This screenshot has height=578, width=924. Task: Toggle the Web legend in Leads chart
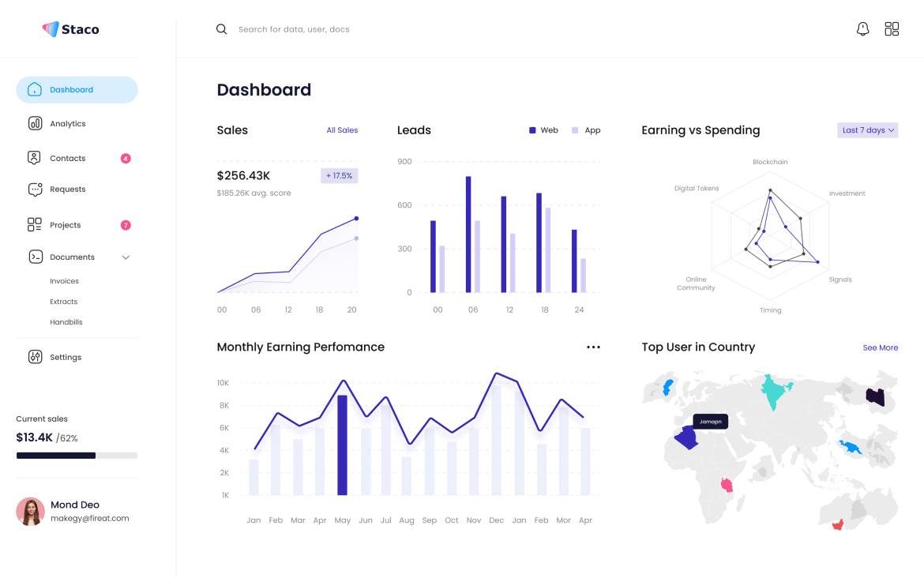543,130
